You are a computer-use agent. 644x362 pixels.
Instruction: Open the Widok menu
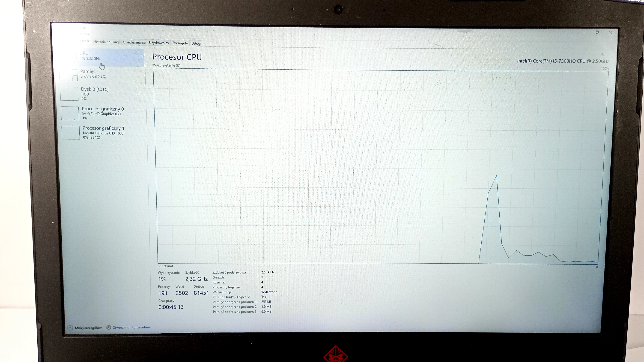[x=84, y=34]
